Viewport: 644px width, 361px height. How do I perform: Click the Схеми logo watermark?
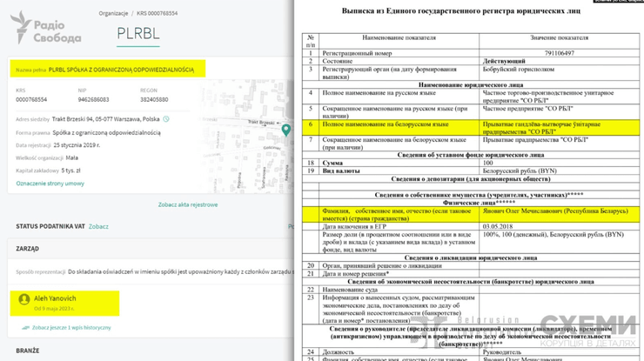click(x=600, y=331)
